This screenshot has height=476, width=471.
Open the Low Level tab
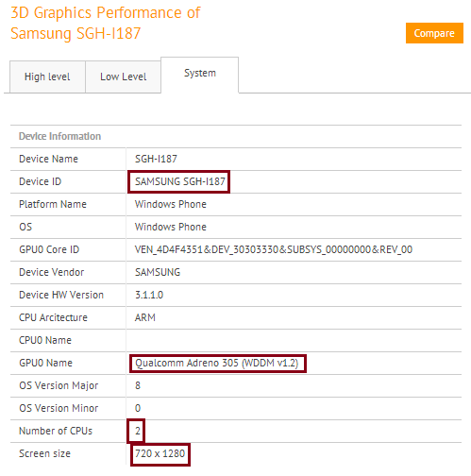coord(124,76)
